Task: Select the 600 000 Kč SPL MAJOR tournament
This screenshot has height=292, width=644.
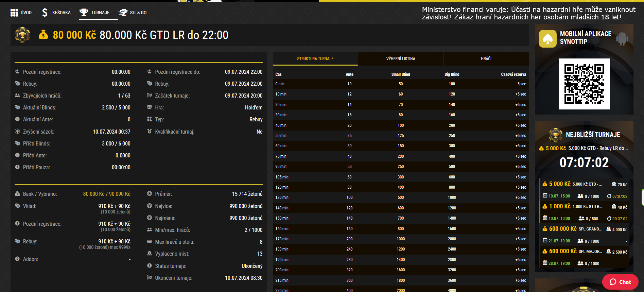Action: (x=584, y=257)
